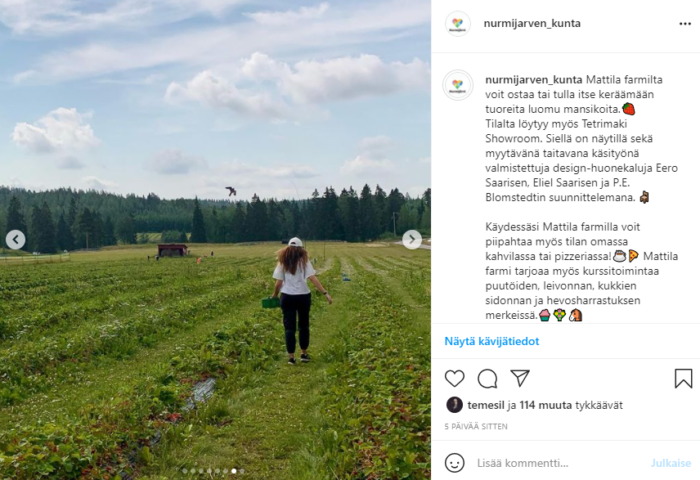The height and width of the screenshot is (480, 700).
Task: Open nurmijarven_kunta header profile picture
Action: point(458,24)
